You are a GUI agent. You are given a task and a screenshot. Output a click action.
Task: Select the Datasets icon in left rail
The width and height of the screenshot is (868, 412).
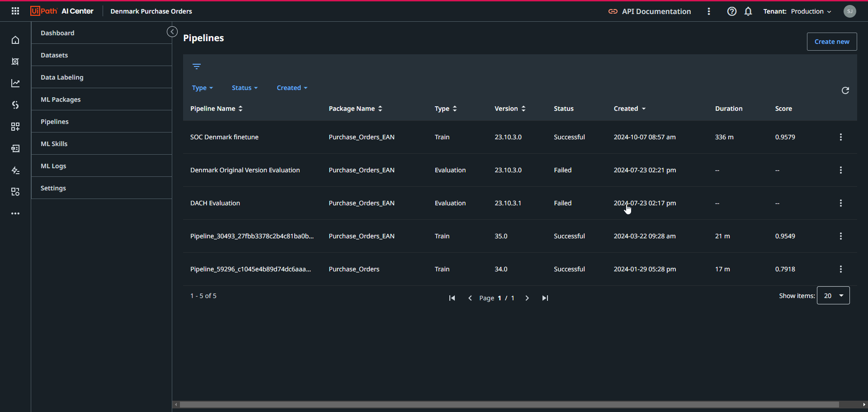pyautogui.click(x=15, y=62)
